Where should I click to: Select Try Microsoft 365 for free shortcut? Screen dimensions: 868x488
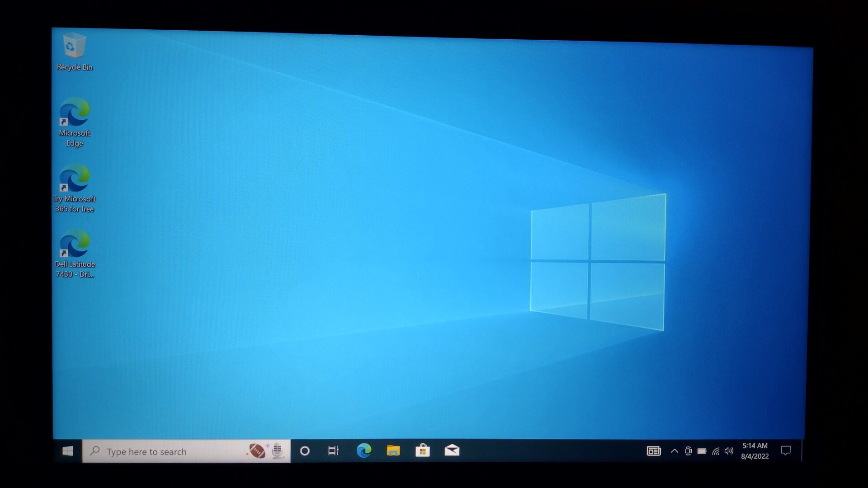pyautogui.click(x=75, y=188)
